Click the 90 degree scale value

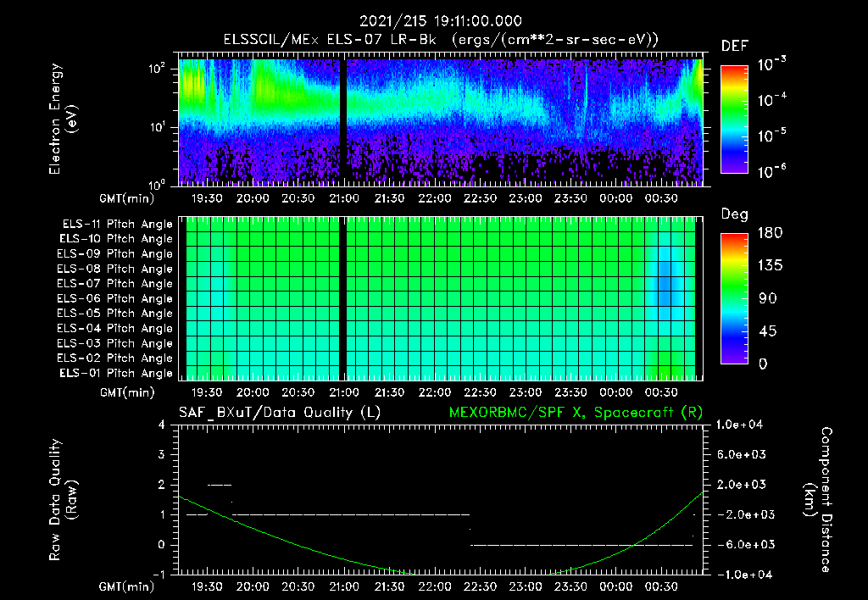[766, 298]
